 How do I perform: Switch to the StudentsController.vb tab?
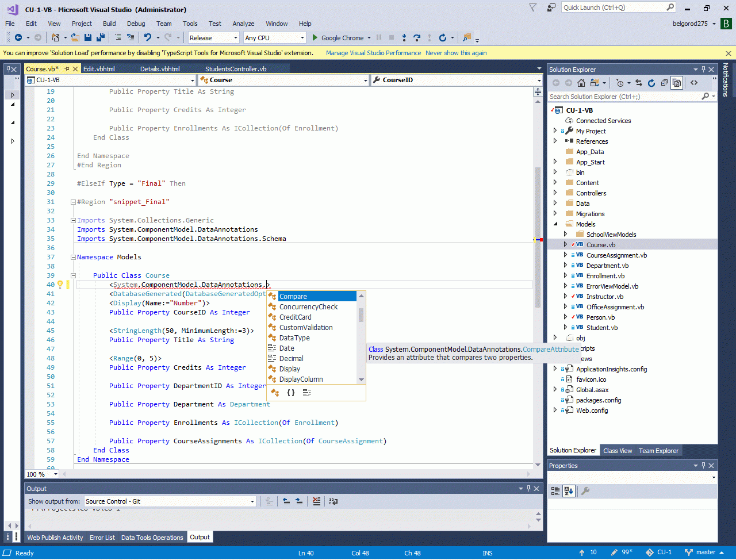(236, 69)
